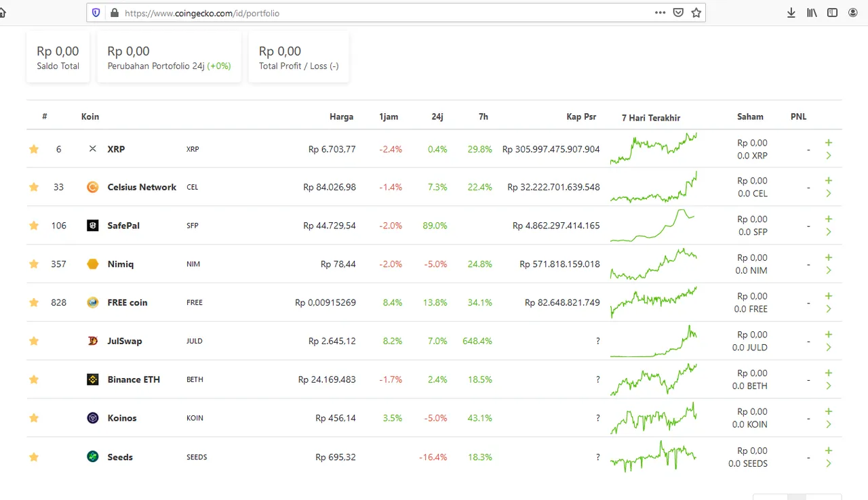Viewport: 868px width, 500px height.
Task: Toggle the favorite star for SafePal
Action: tap(34, 226)
